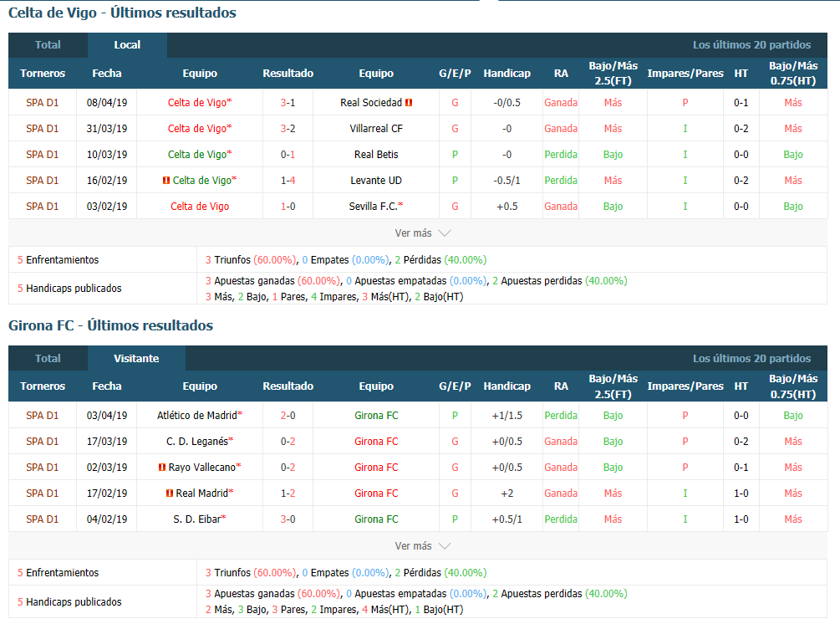Click the 2-0 Atlético de Madrid result
Screen dimensions: 840x624
tap(288, 416)
